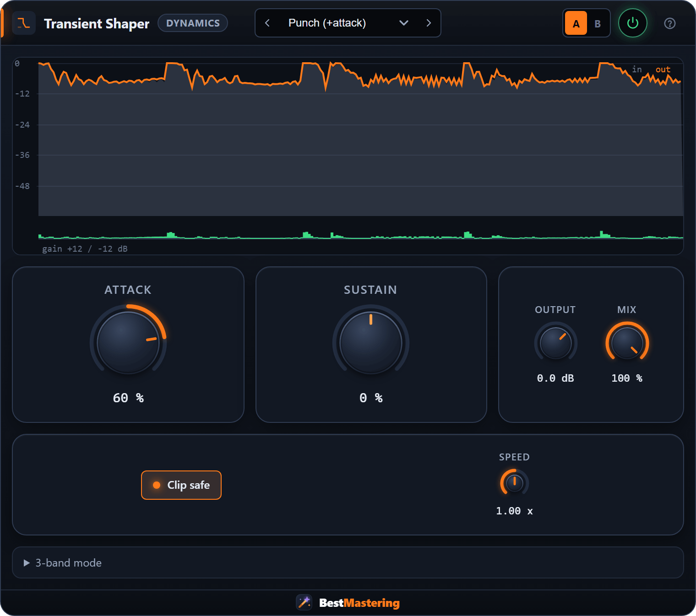Image resolution: width=696 pixels, height=616 pixels.
Task: Open the Punch (+attack) preset dropdown
Action: pos(348,23)
